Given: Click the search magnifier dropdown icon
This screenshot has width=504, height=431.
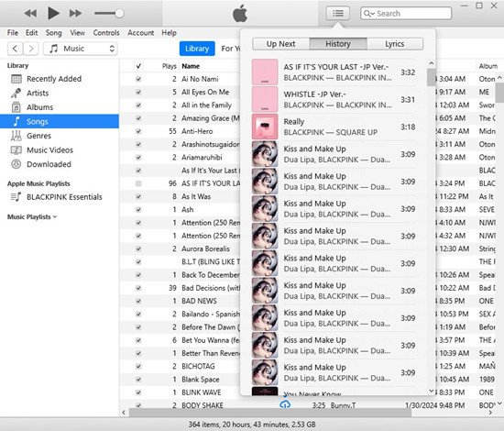Looking at the screenshot, I should click(368, 14).
